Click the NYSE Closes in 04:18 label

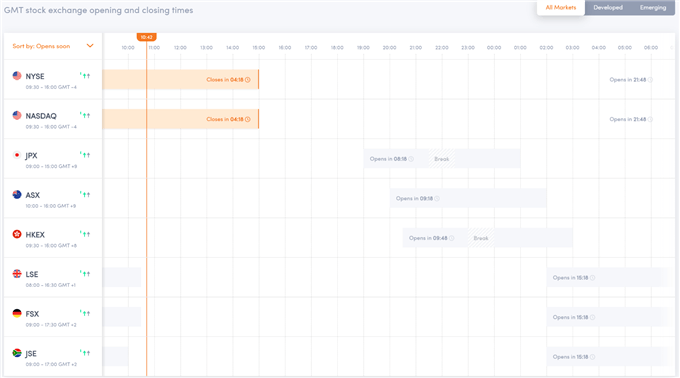(225, 80)
